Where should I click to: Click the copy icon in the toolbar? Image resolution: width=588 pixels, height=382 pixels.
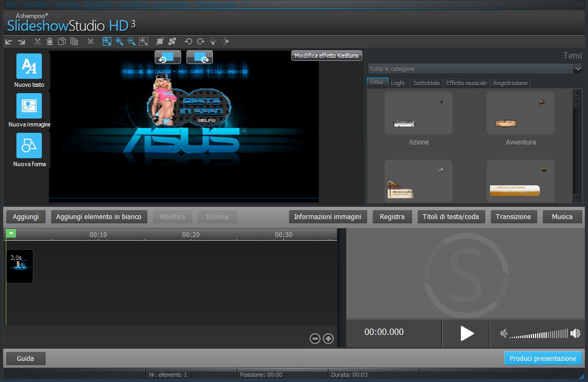[x=62, y=42]
